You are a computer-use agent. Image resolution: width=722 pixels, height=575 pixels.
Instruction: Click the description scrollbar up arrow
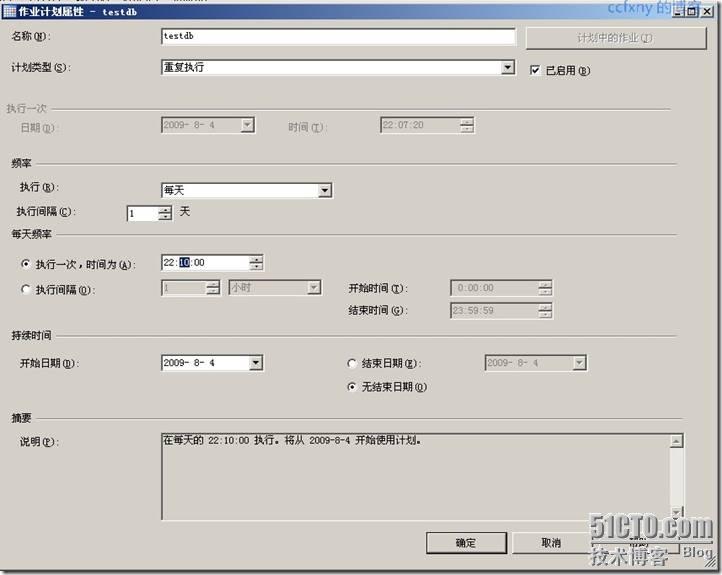tap(676, 441)
